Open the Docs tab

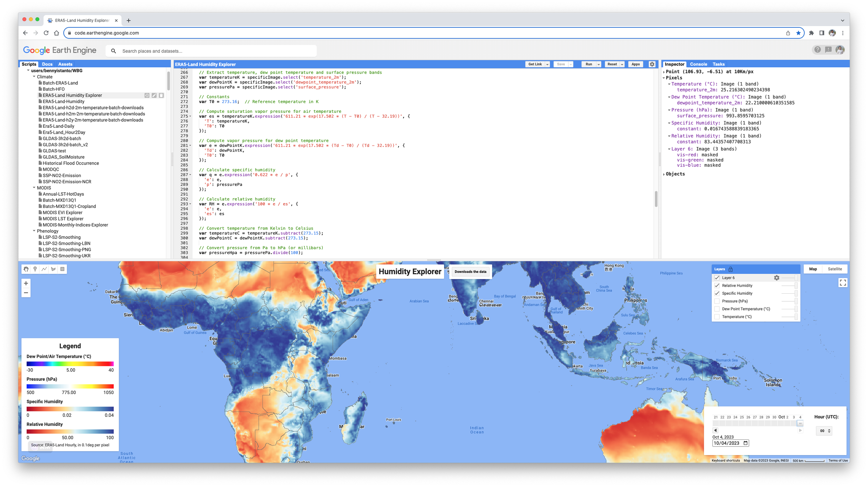pos(47,64)
